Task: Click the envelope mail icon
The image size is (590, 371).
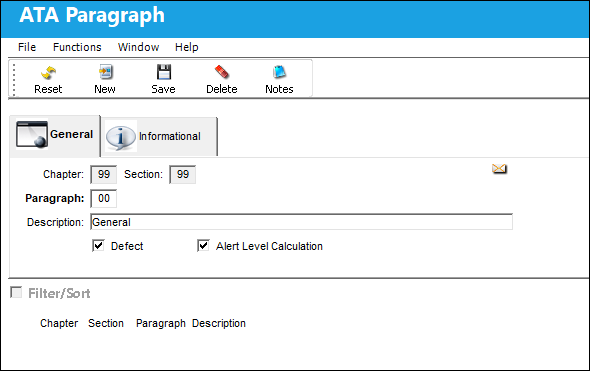Action: (x=499, y=169)
